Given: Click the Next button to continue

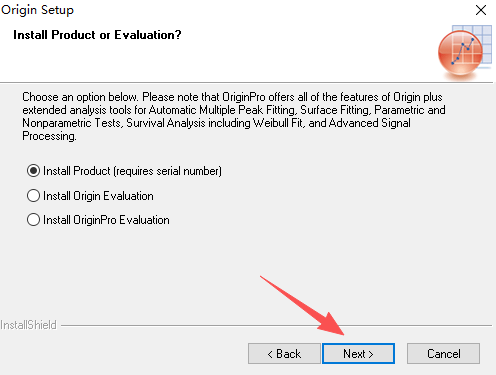Looking at the screenshot, I should click(358, 354).
